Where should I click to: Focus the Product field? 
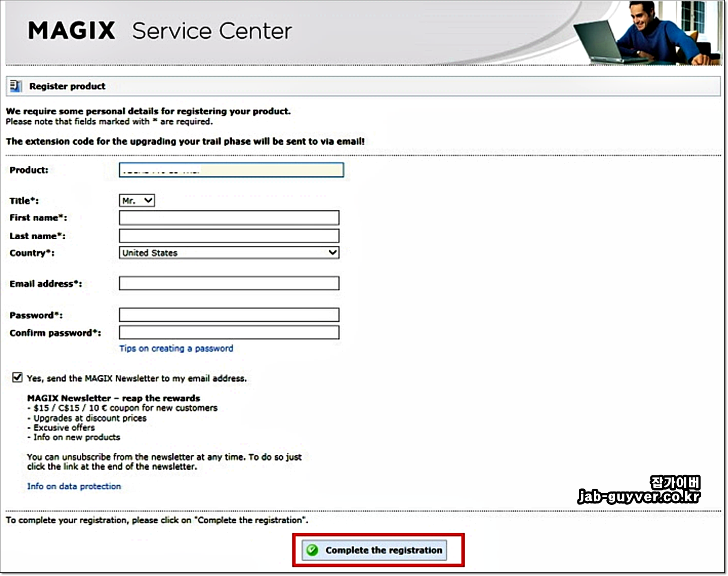(x=231, y=170)
